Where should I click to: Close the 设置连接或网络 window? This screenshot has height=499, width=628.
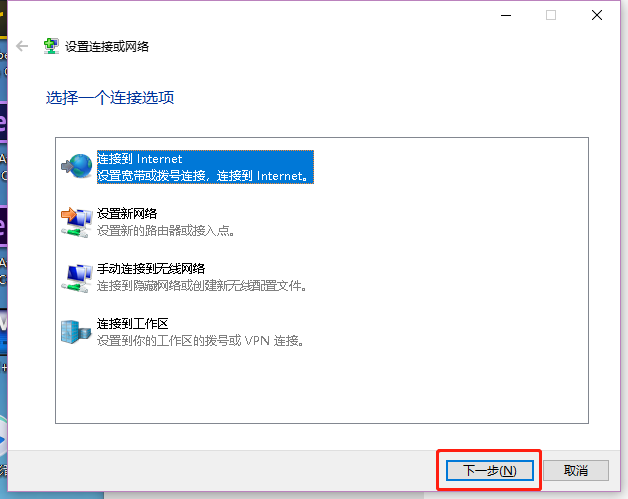(x=597, y=15)
